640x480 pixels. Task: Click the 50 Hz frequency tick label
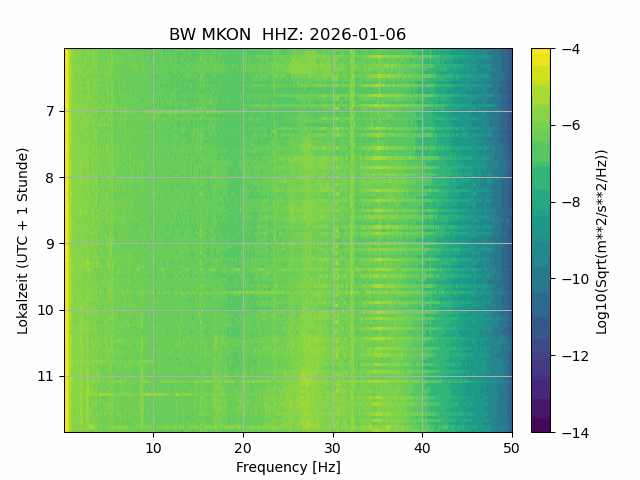coord(512,449)
